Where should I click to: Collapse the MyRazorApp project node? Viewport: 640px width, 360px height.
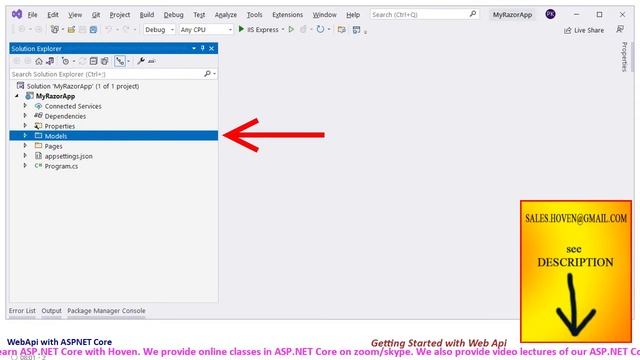(17, 96)
